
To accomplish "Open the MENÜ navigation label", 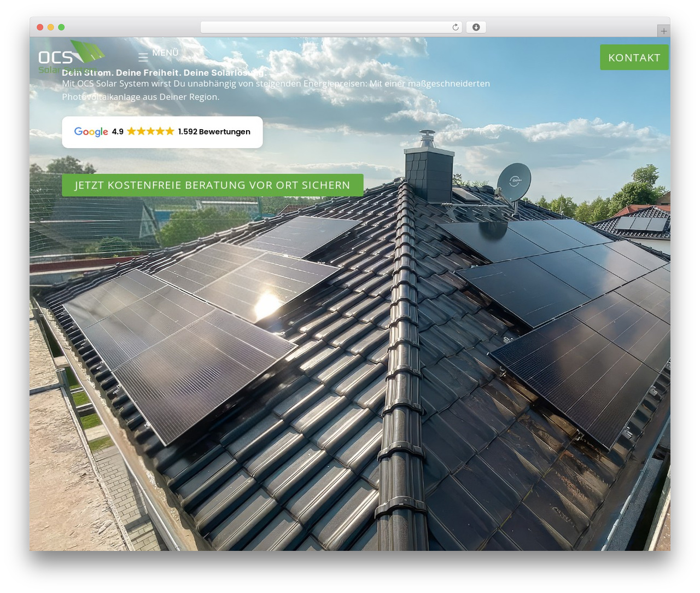I will [x=165, y=53].
